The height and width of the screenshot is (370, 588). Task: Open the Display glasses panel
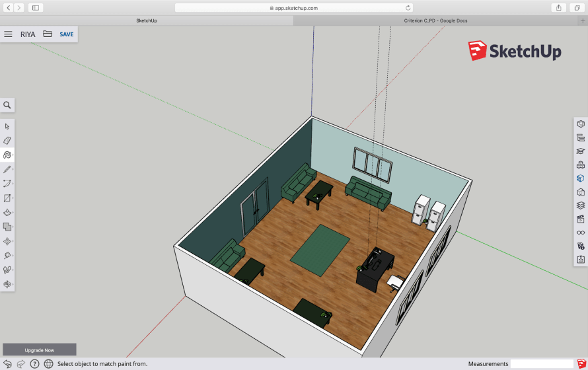(x=580, y=233)
